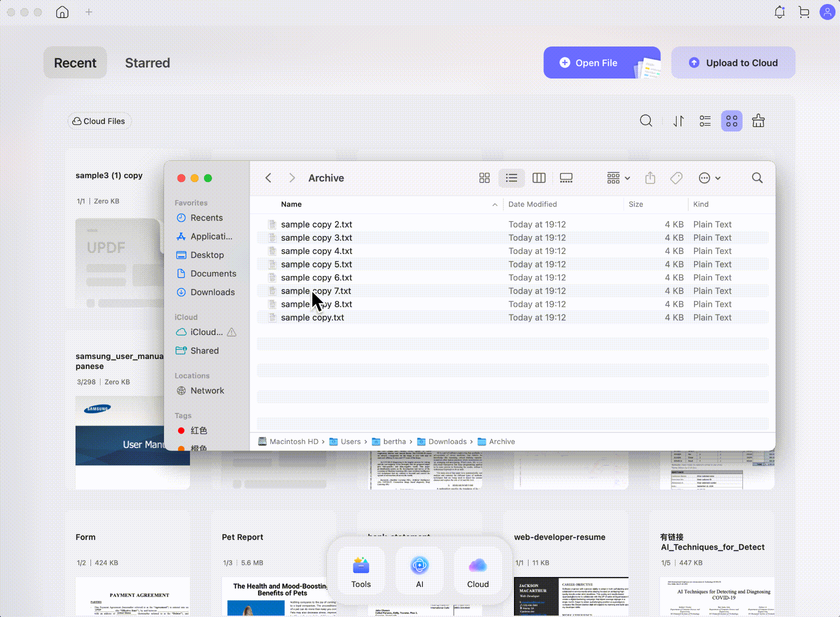
Task: Switch Finder to icon view
Action: coord(484,178)
